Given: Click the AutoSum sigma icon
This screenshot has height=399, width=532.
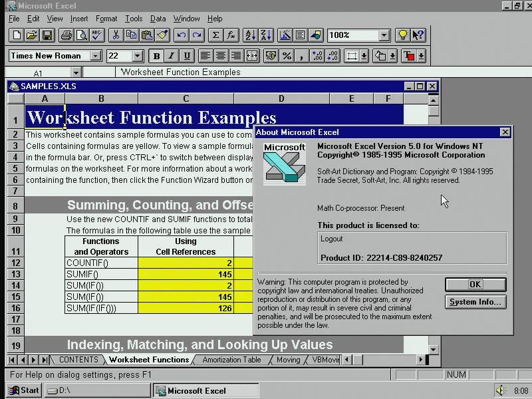Looking at the screenshot, I should pyautogui.click(x=215, y=35).
